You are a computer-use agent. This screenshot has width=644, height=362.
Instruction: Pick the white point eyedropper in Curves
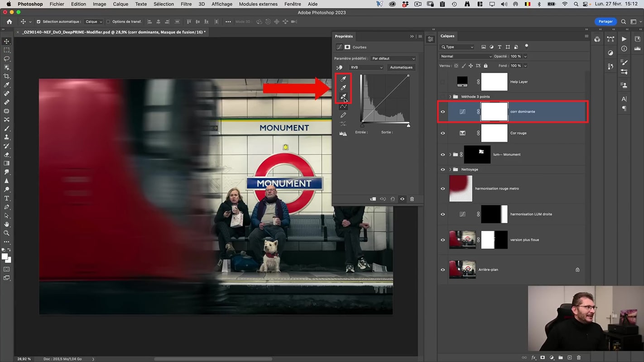[343, 96]
